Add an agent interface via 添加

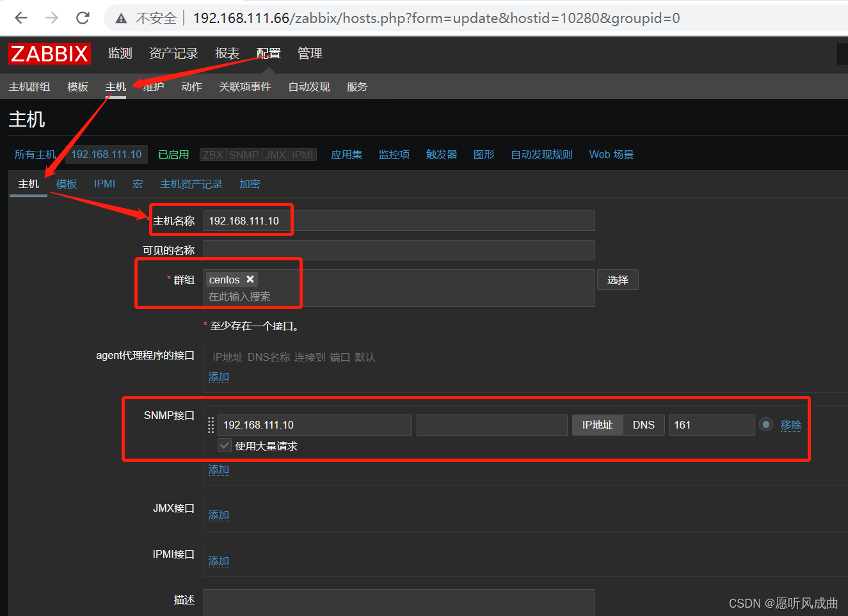(218, 377)
